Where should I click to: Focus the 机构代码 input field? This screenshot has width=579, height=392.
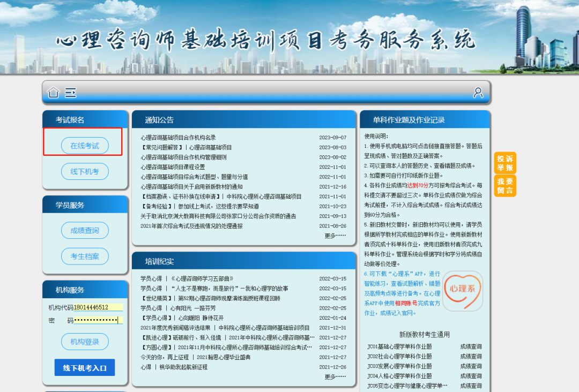(x=98, y=307)
